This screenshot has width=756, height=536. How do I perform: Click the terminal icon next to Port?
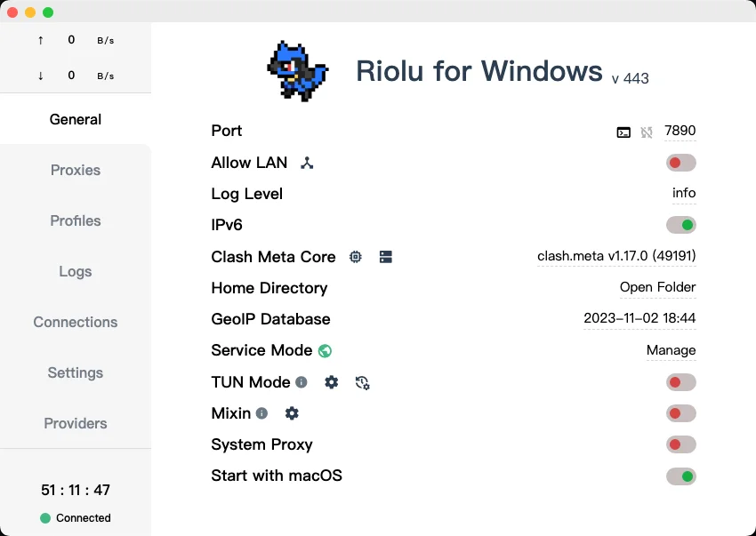(623, 132)
